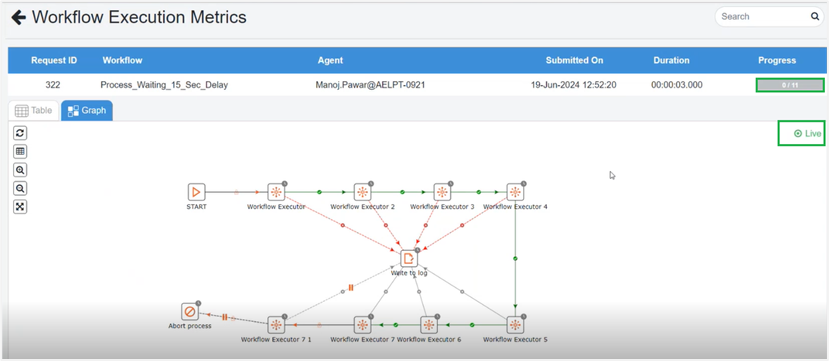Select the Workflow Executor 7 1 node
This screenshot has height=361, width=829.
275,325
